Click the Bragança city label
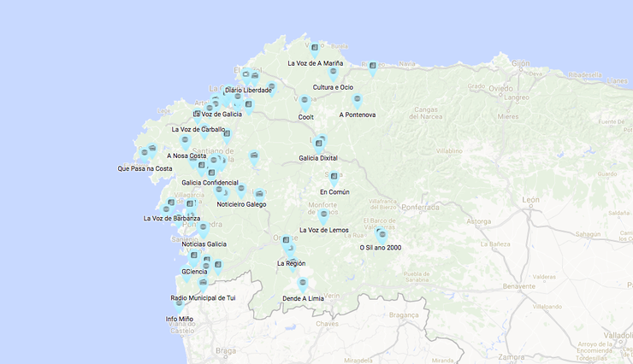Viewport: 633px width, 364px height. pyautogui.click(x=404, y=314)
